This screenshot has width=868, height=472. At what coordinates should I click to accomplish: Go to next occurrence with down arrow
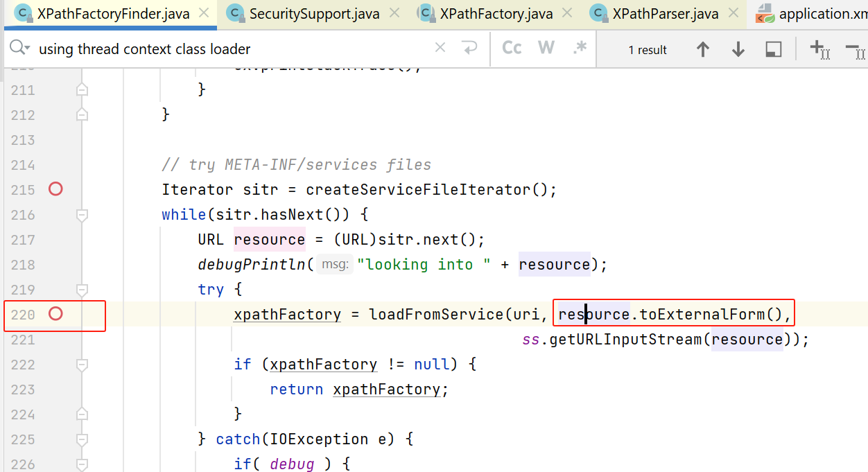[x=738, y=49]
